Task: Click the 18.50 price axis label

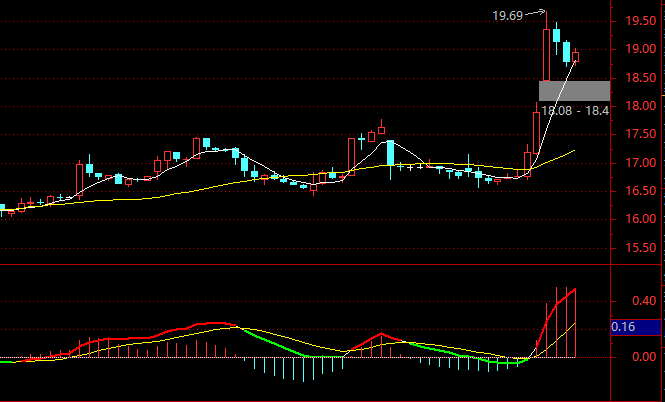Action: coord(640,78)
